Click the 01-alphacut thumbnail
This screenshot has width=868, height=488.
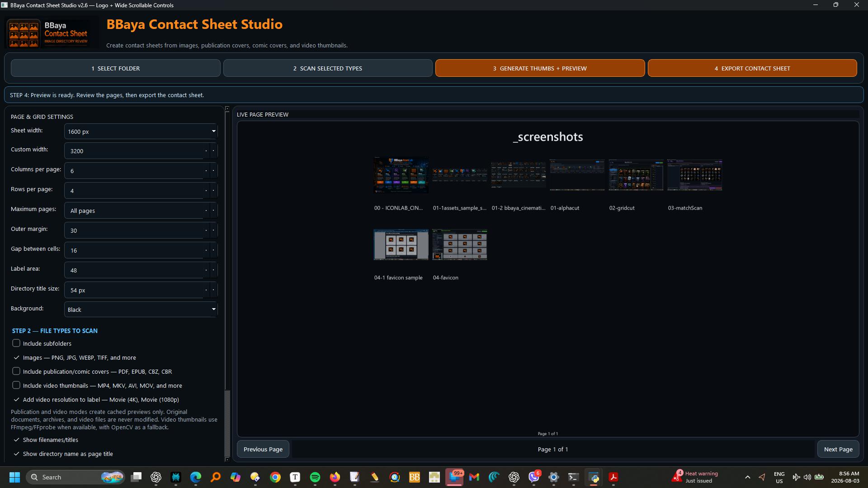[577, 175]
